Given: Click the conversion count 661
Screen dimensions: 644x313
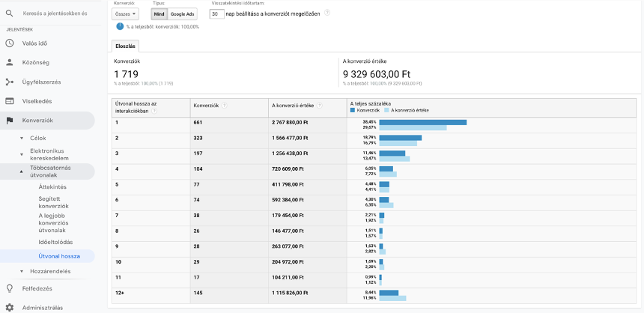Looking at the screenshot, I should tap(198, 122).
